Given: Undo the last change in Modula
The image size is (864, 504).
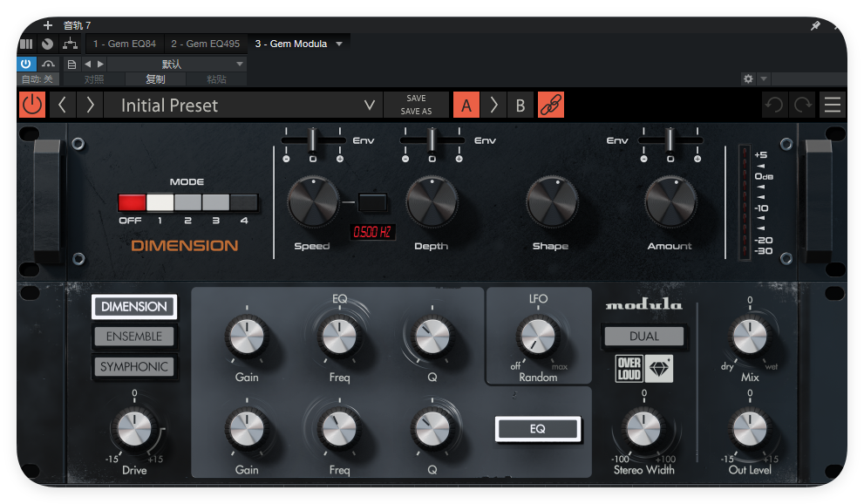Looking at the screenshot, I should (x=774, y=105).
